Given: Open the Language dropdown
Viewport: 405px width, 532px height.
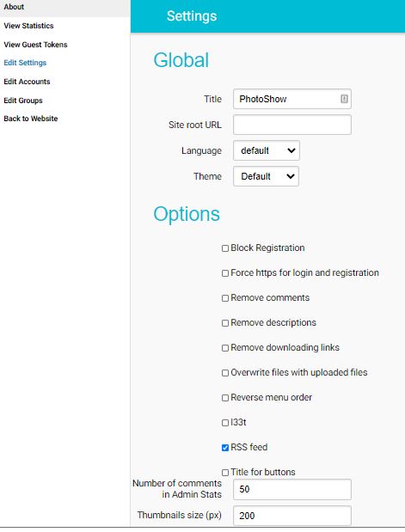Looking at the screenshot, I should [x=267, y=150].
